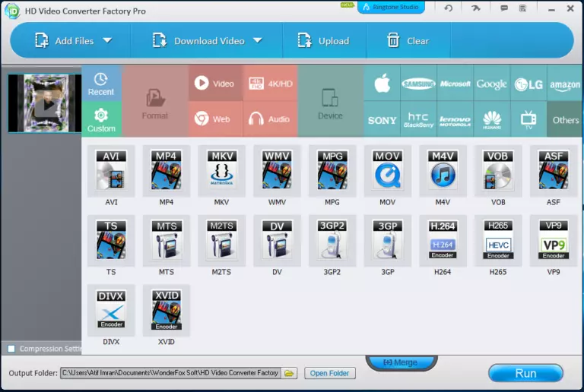
Task: Open the Sony device category
Action: coord(382,119)
